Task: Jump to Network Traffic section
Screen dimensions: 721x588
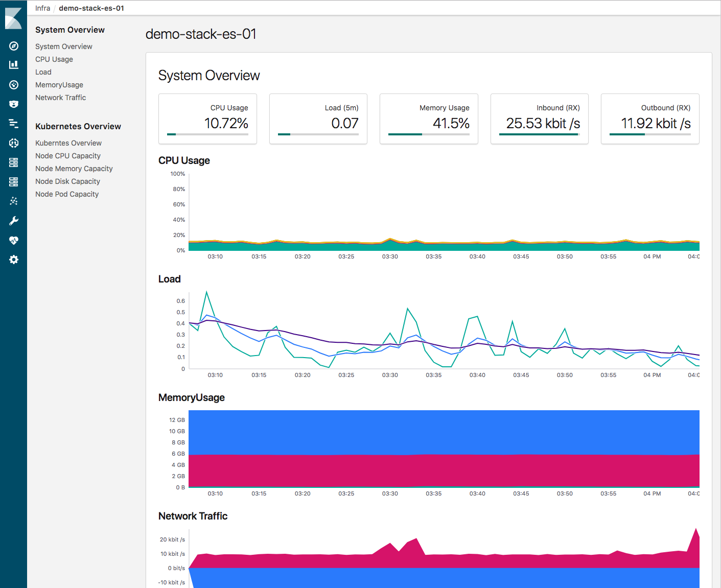Action: click(60, 98)
